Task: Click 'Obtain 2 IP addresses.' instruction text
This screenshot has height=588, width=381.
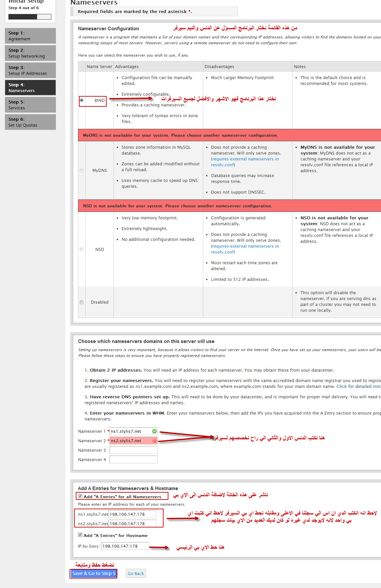Action: coord(116,370)
